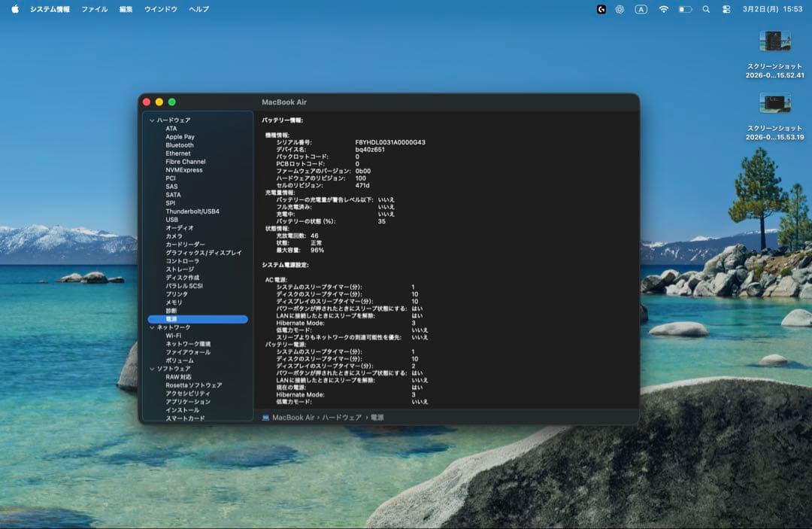Select Rosettaソフトウェア in the sidebar
The image size is (812, 529).
point(194,385)
